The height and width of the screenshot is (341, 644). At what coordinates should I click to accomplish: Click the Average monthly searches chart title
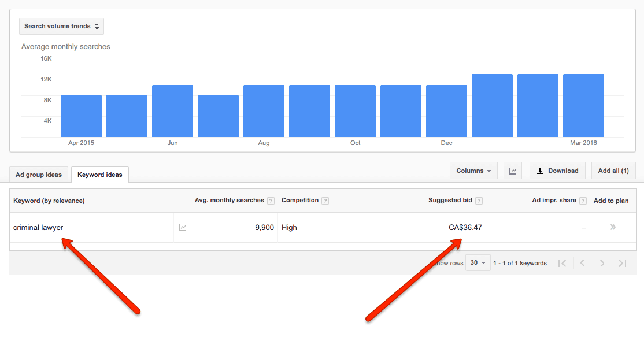point(66,46)
